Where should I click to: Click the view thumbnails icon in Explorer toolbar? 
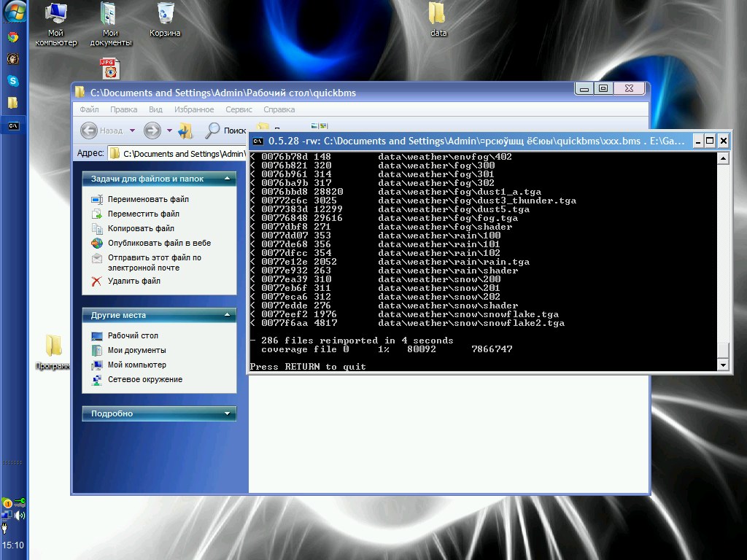(320, 125)
